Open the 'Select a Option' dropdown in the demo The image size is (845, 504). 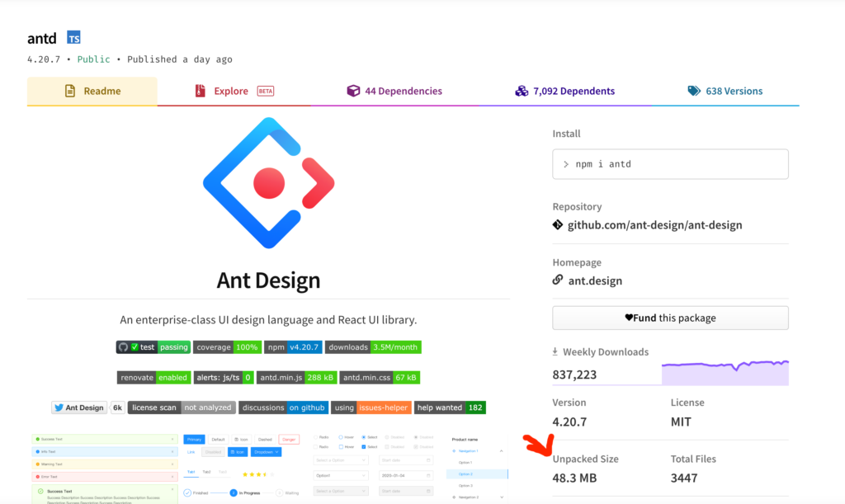[x=341, y=460]
